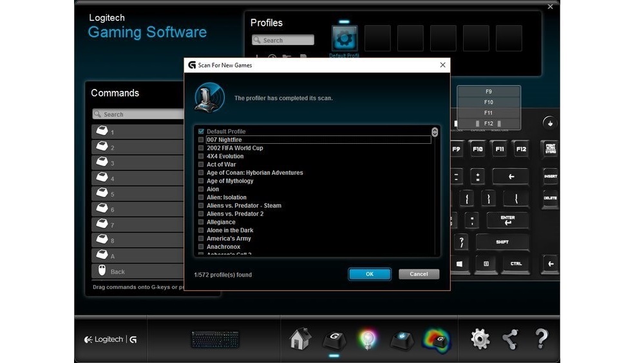Check the 007 Nightfire checkbox
644x363 pixels.
201,140
